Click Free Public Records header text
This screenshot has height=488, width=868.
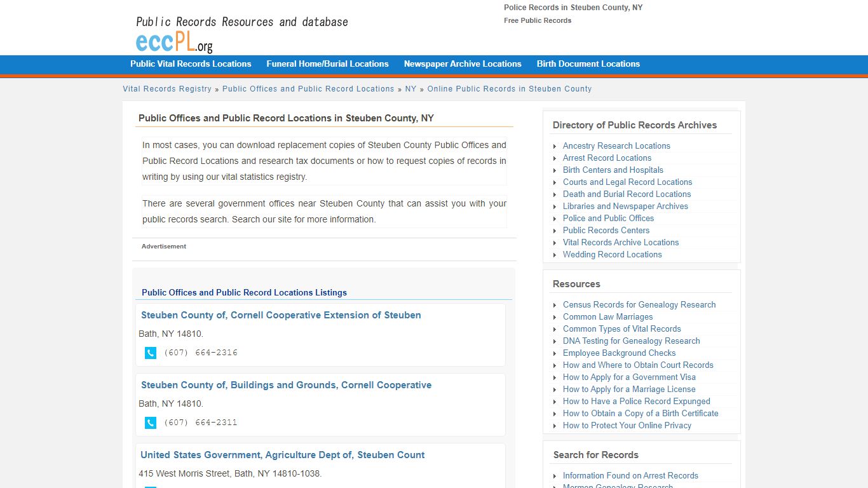tap(538, 20)
